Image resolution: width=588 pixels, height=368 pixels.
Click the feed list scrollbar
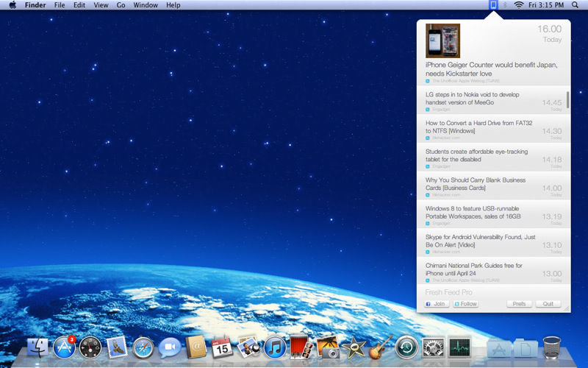pyautogui.click(x=567, y=99)
